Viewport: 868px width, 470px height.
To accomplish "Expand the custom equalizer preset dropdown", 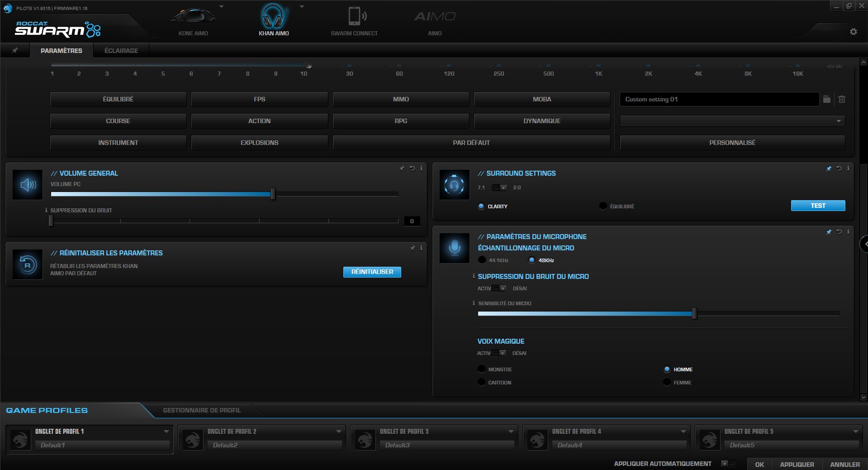I will tap(838, 121).
